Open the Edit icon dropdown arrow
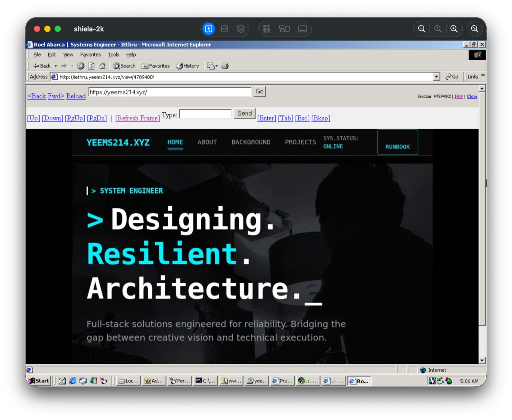512x420 pixels. [217, 66]
